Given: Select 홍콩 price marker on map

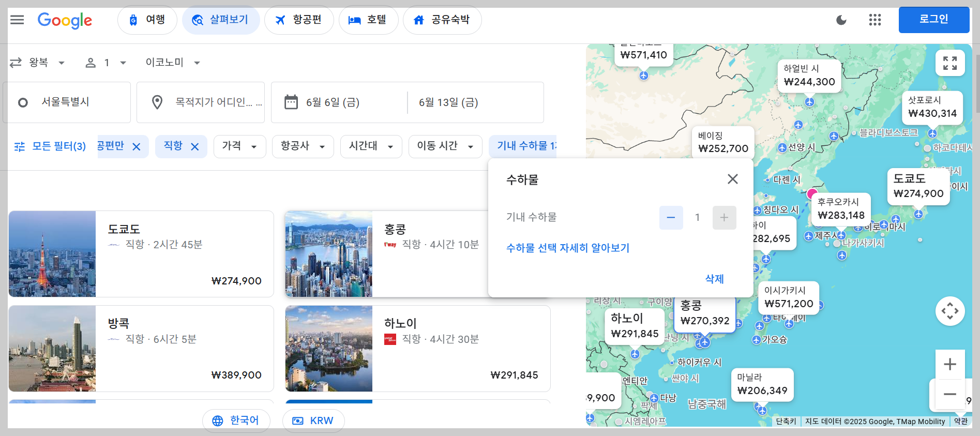Looking at the screenshot, I should [x=705, y=314].
